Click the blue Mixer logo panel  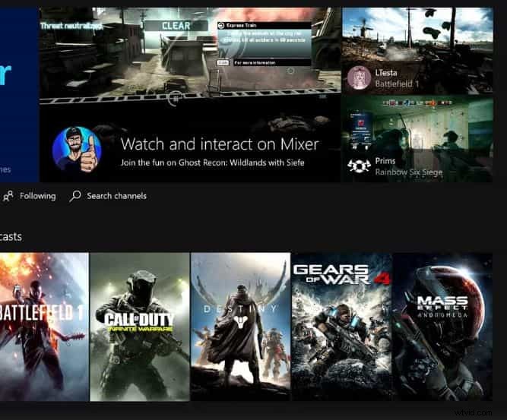click(x=20, y=95)
